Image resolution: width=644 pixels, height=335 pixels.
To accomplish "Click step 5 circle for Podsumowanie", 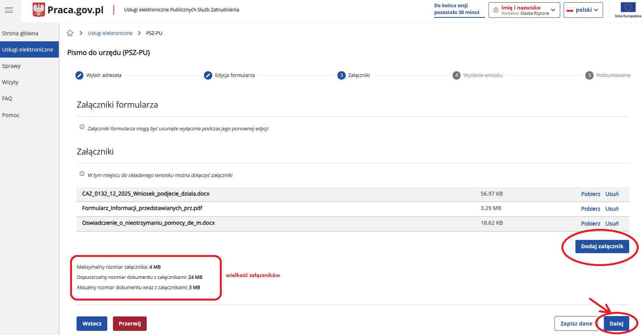I will coord(589,75).
